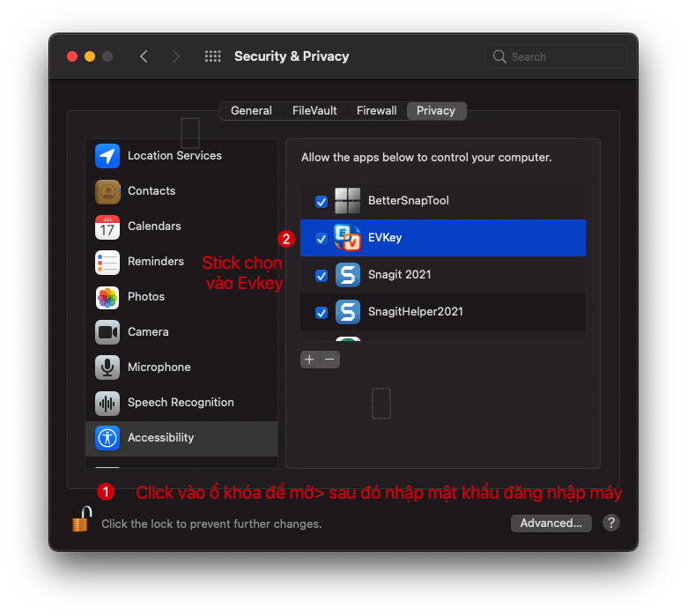This screenshot has width=687, height=616.
Task: Select Calendars in the privacy list
Action: pos(153,226)
